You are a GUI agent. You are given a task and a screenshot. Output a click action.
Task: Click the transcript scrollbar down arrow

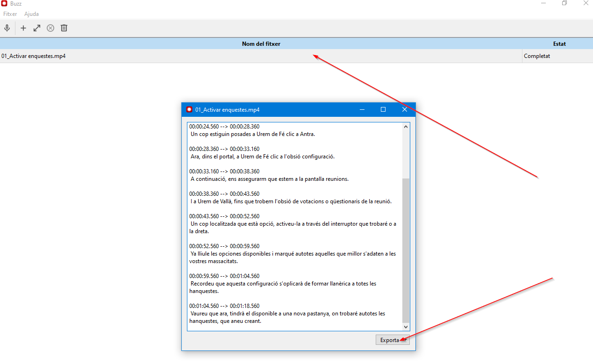pos(406,327)
